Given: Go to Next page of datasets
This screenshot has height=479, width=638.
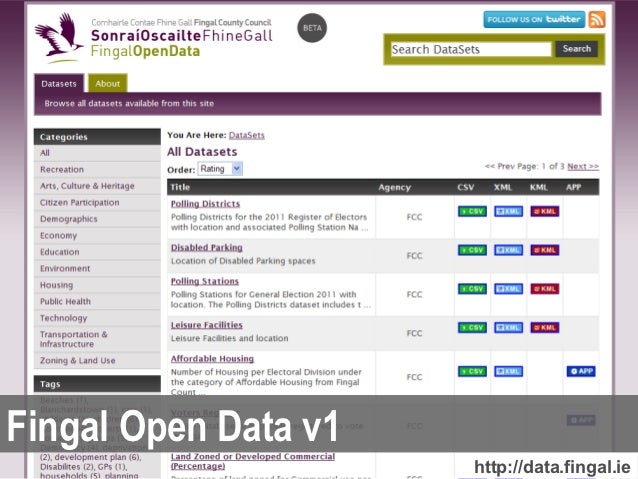Looking at the screenshot, I should (x=583, y=166).
